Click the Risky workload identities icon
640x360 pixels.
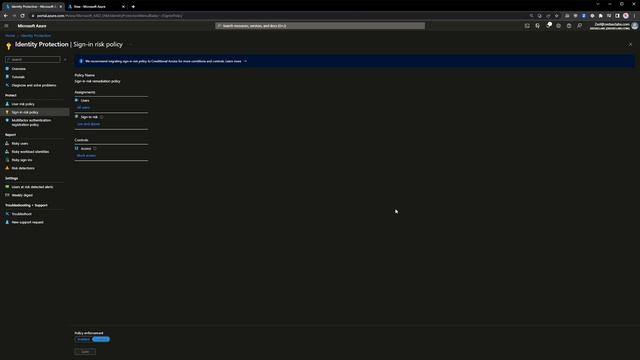(7, 151)
